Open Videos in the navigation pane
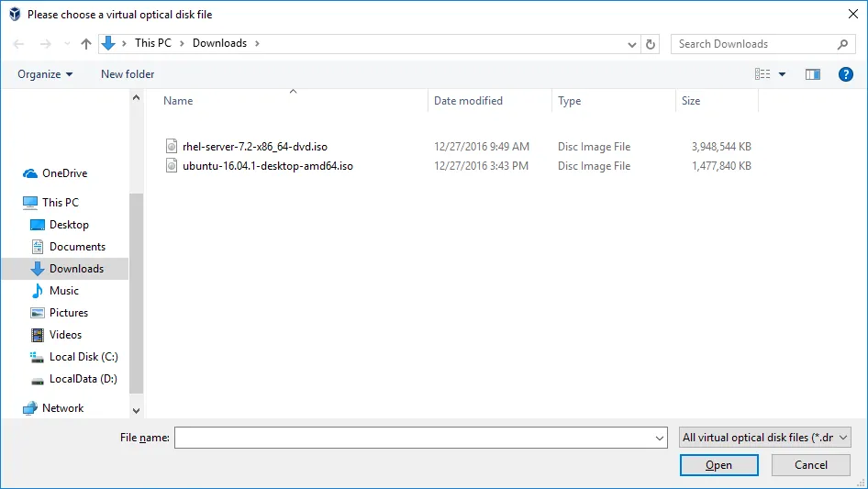 [x=65, y=335]
